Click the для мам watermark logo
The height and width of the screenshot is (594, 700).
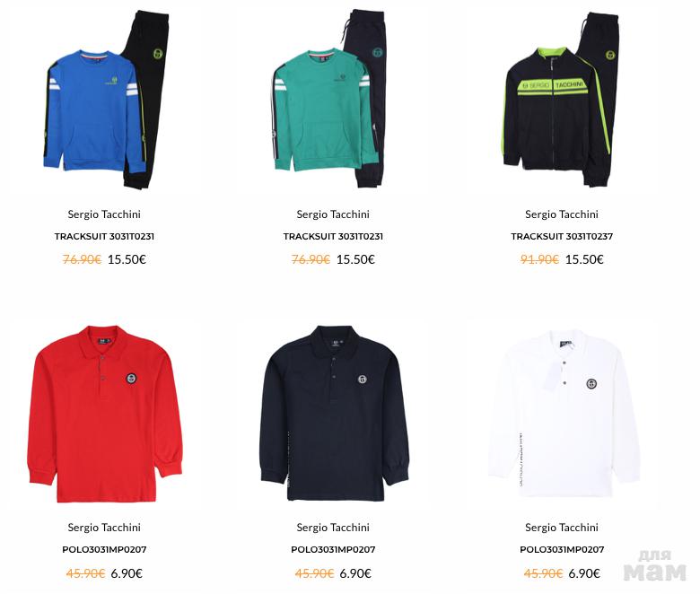pyautogui.click(x=654, y=565)
